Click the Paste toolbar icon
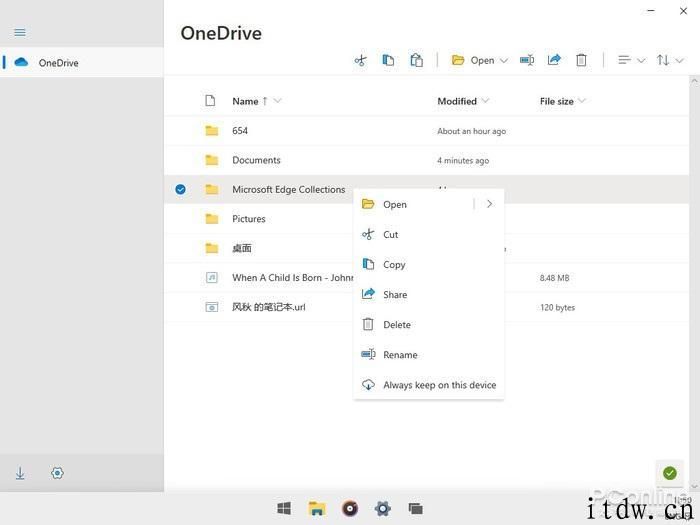This screenshot has width=700, height=525. [416, 60]
